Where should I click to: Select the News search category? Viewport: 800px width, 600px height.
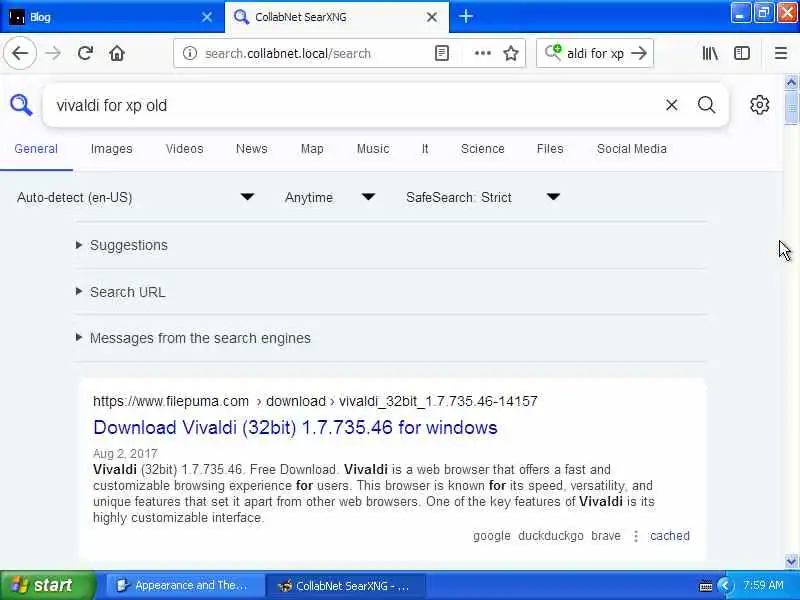coord(252,148)
